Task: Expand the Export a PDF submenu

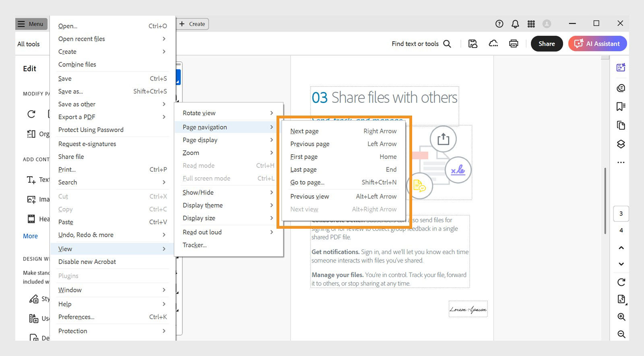Action: [x=112, y=117]
